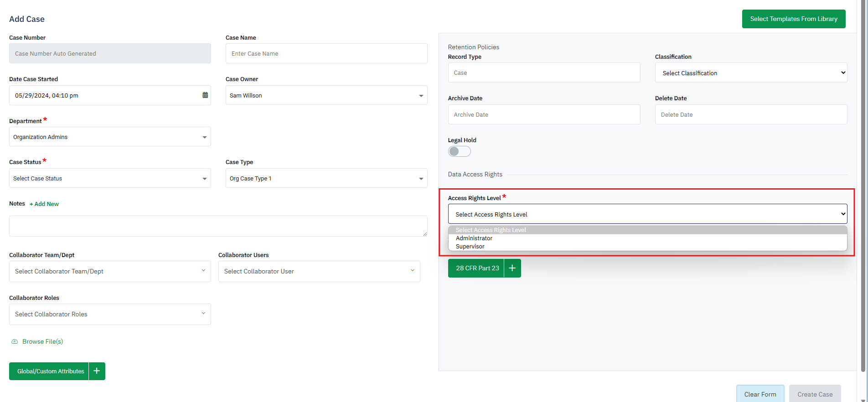The image size is (868, 402).
Task: Click the Global/Custom Attributes button
Action: tap(49, 371)
